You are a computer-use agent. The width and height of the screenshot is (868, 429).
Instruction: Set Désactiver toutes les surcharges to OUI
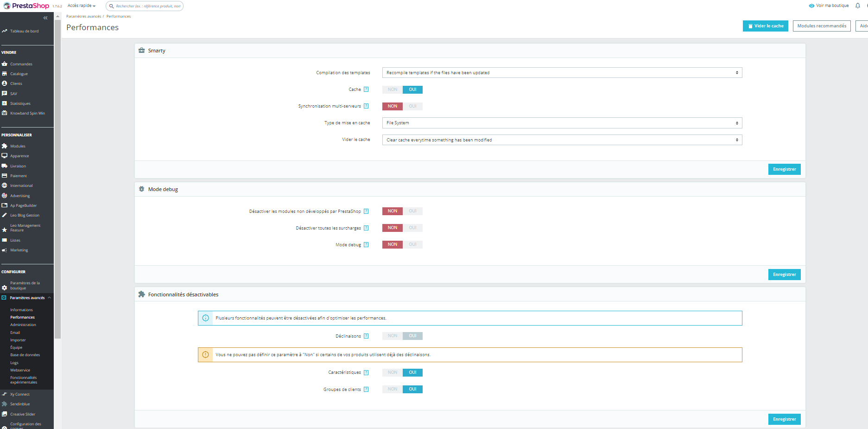412,228
